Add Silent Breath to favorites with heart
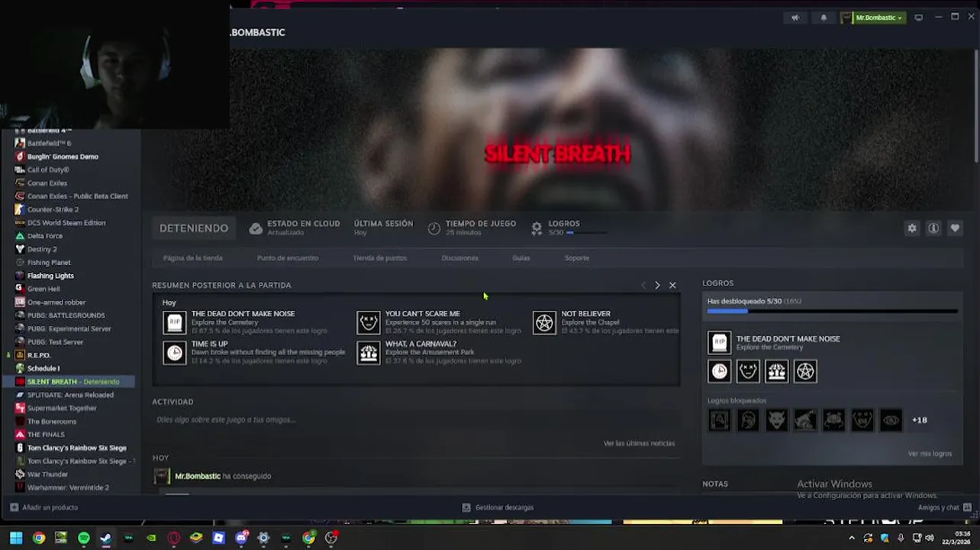This screenshot has height=550, width=980. (x=955, y=228)
